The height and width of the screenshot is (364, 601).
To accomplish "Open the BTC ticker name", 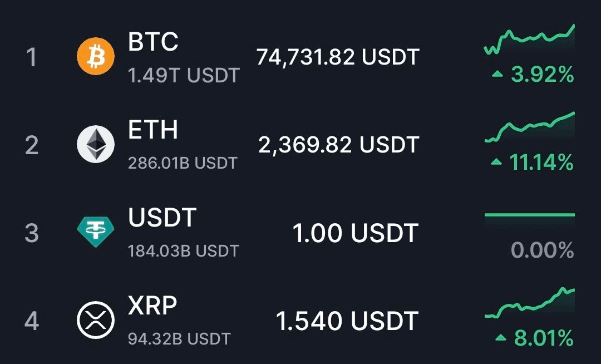I will point(153,42).
